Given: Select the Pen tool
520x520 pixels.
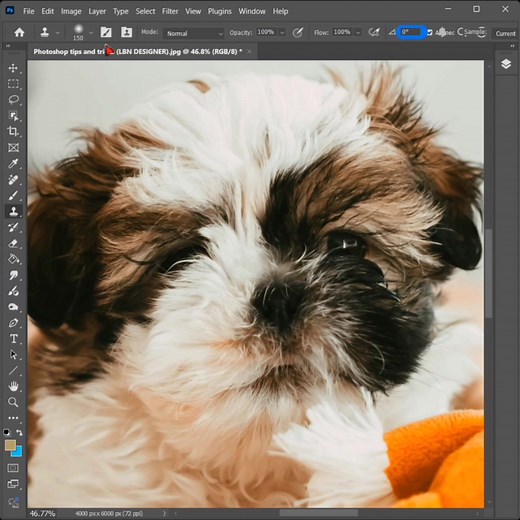Looking at the screenshot, I should 13,323.
